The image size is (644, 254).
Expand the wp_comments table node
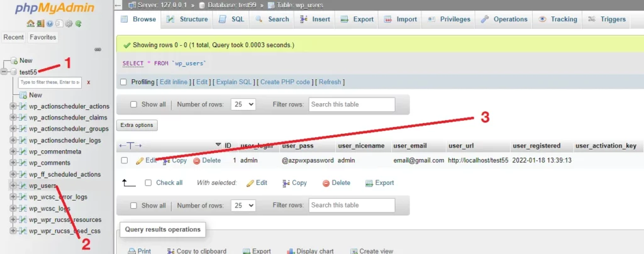point(14,163)
